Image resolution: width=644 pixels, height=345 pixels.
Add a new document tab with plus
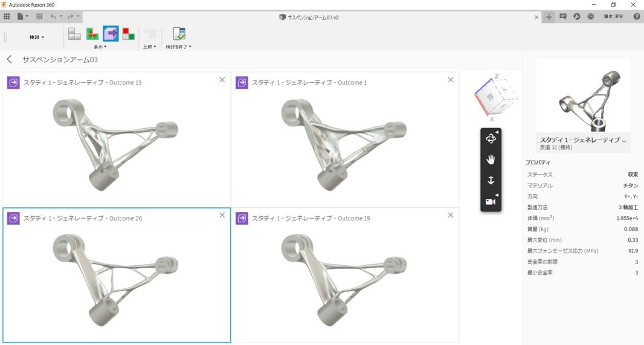point(549,17)
